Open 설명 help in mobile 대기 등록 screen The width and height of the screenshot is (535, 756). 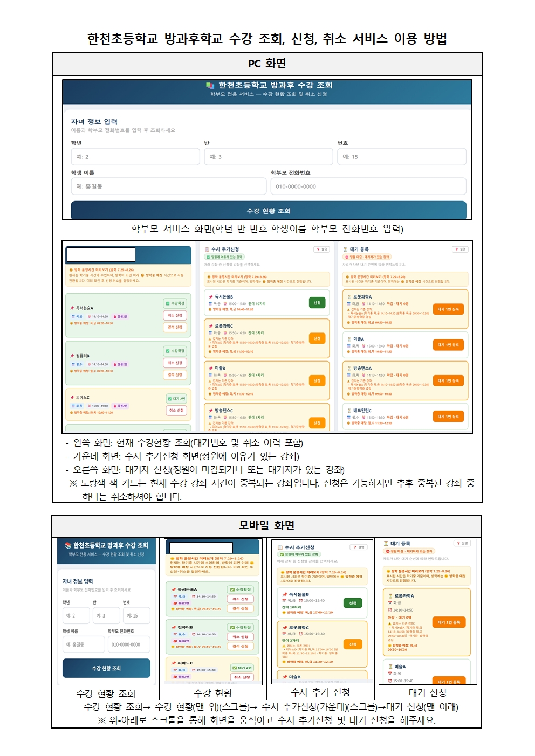462,543
